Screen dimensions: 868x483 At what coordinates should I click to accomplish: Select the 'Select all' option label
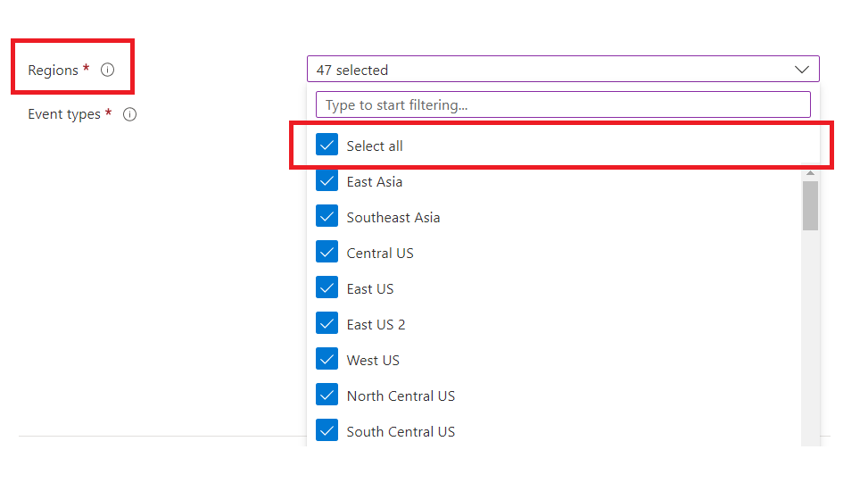point(375,146)
